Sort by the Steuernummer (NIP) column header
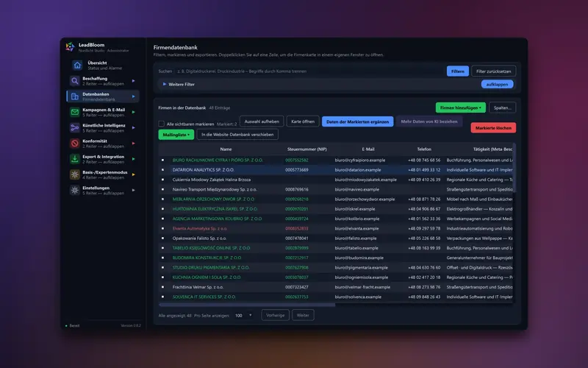This screenshot has width=588, height=368. pos(306,149)
